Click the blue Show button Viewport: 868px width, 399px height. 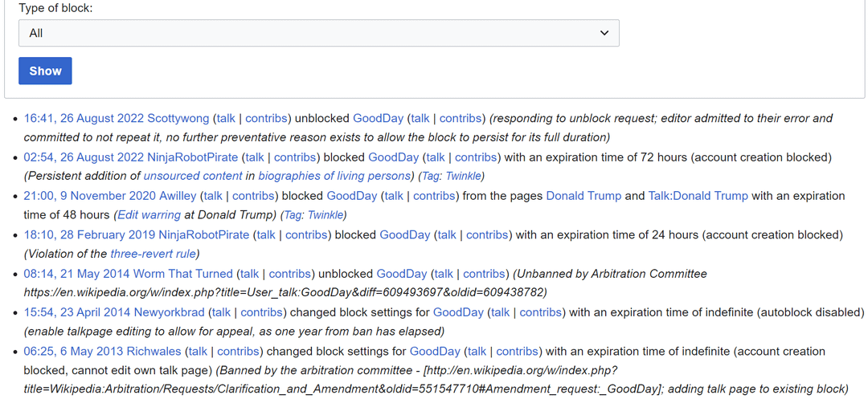click(x=45, y=71)
